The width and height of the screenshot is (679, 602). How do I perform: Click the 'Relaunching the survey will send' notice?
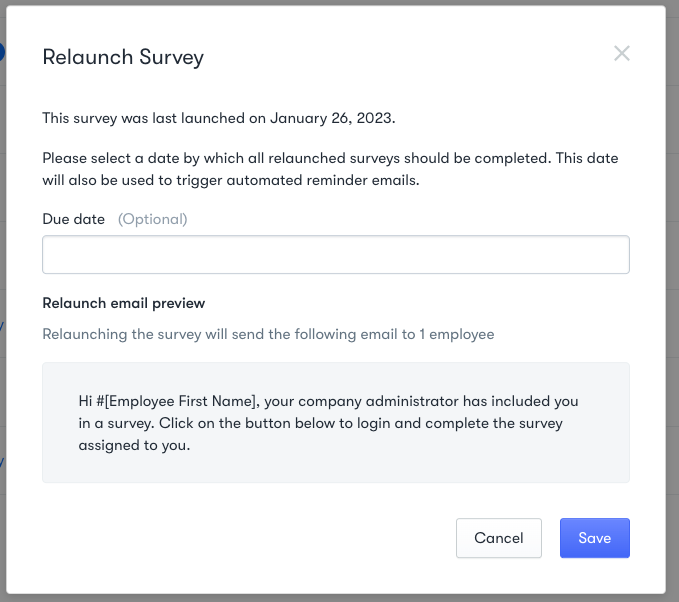[x=268, y=334]
